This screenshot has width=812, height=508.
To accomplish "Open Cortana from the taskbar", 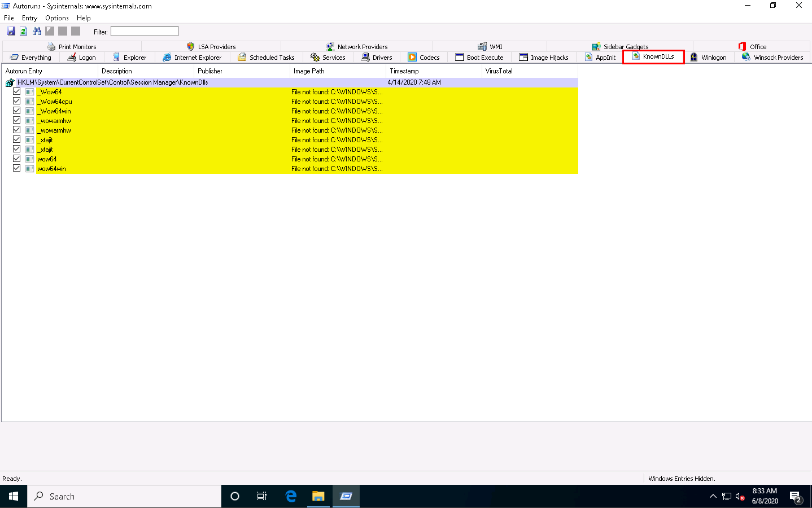I will pyautogui.click(x=235, y=496).
